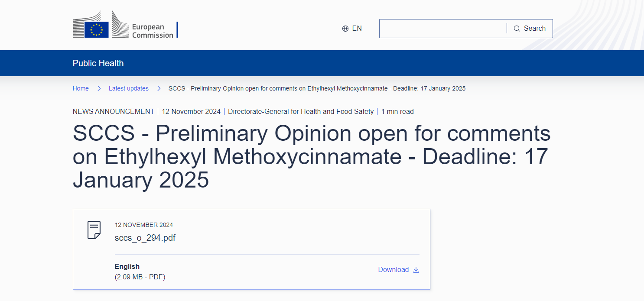Image resolution: width=644 pixels, height=301 pixels.
Task: Click the NEWS ANNOUNCEMENT label
Action: [x=114, y=112]
